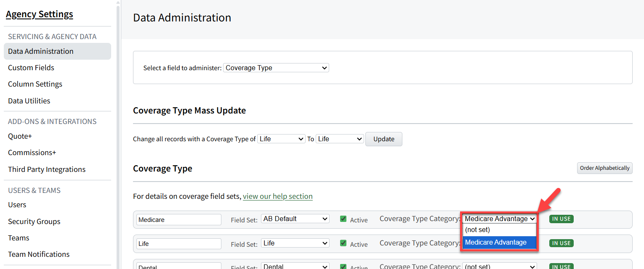Open Custom Fields settings
This screenshot has width=644, height=269.
click(31, 68)
